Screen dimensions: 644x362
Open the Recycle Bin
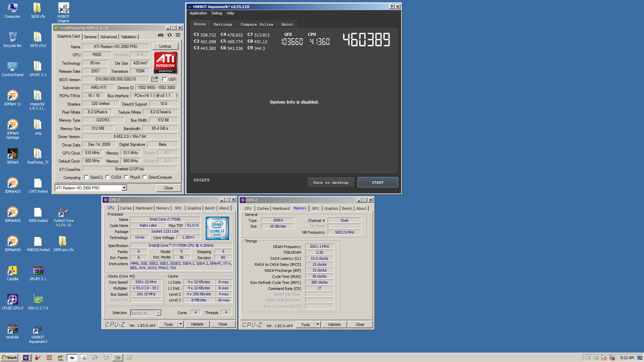point(12,40)
